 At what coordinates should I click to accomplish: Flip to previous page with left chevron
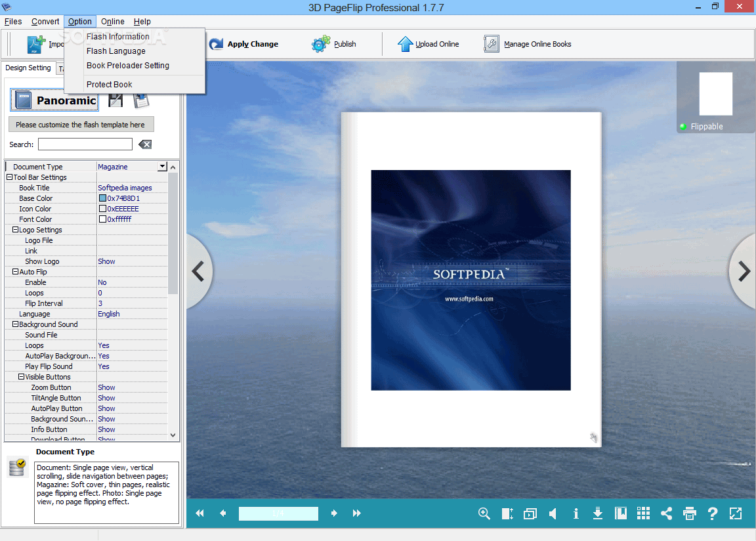[x=198, y=271]
